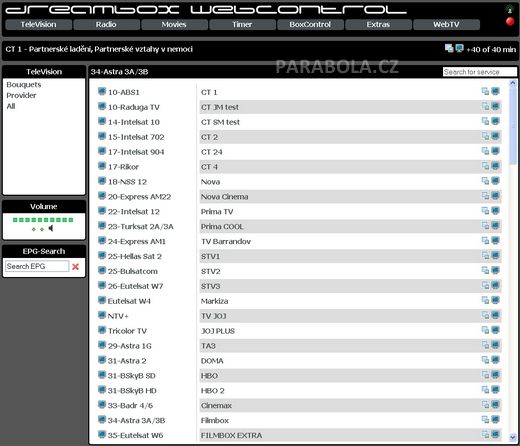Select the 31-BSkyB HD bouquet
Screen dimensions: 520x446
(132, 391)
